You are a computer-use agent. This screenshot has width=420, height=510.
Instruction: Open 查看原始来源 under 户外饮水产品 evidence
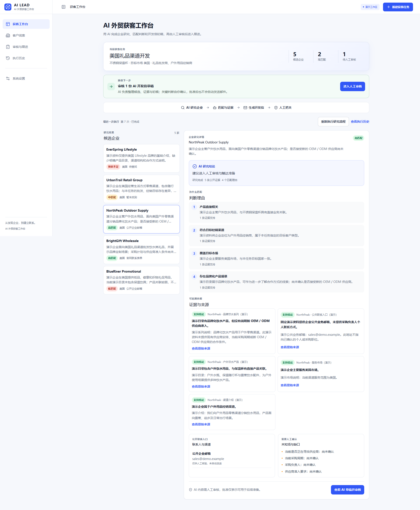[x=201, y=386]
